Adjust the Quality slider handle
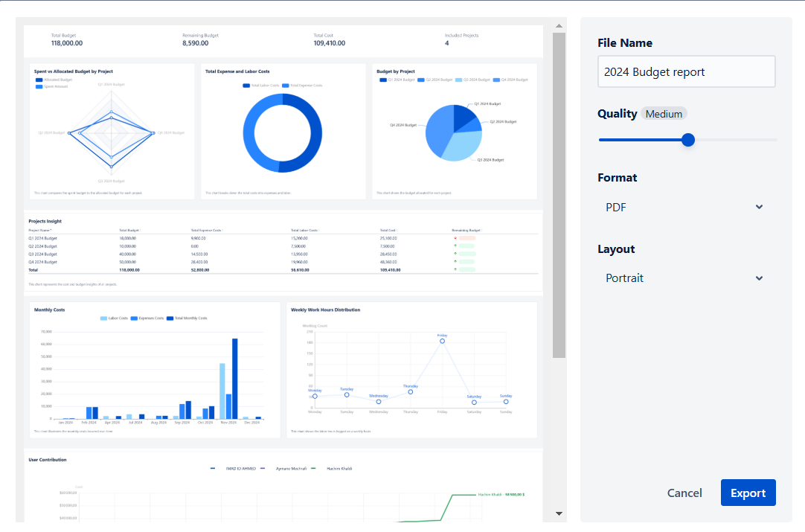 (x=688, y=140)
